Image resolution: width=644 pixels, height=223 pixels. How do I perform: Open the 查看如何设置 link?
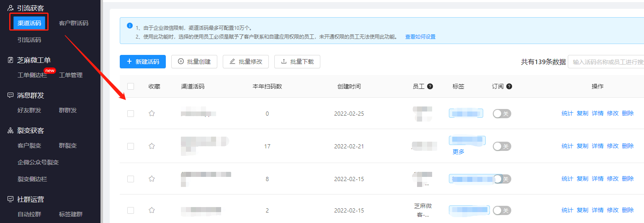click(x=420, y=36)
